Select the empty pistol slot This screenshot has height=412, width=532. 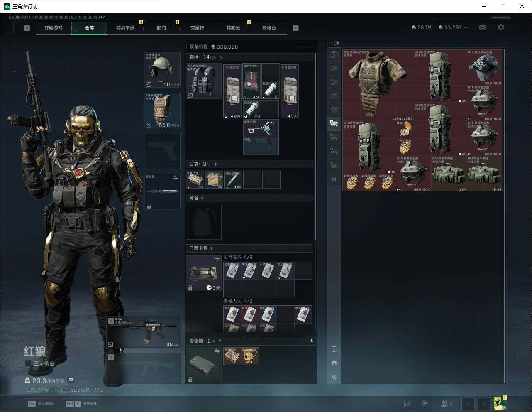point(162,151)
